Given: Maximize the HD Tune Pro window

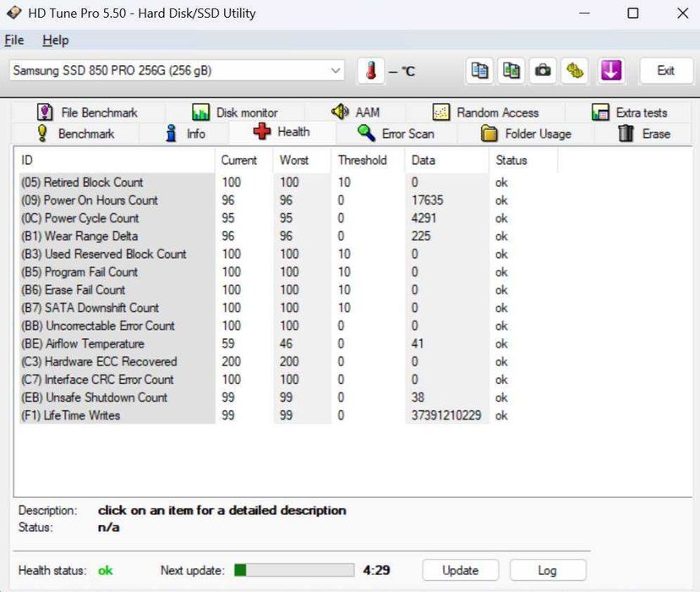Looking at the screenshot, I should pos(633,13).
